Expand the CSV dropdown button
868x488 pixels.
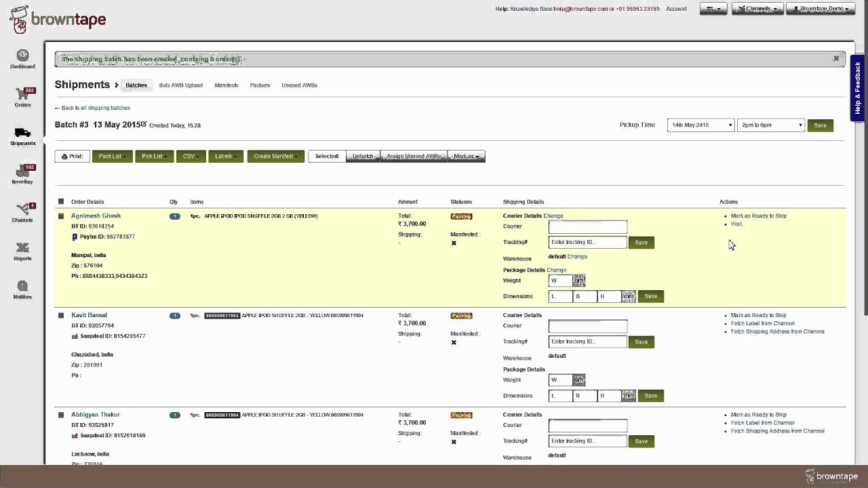191,157
